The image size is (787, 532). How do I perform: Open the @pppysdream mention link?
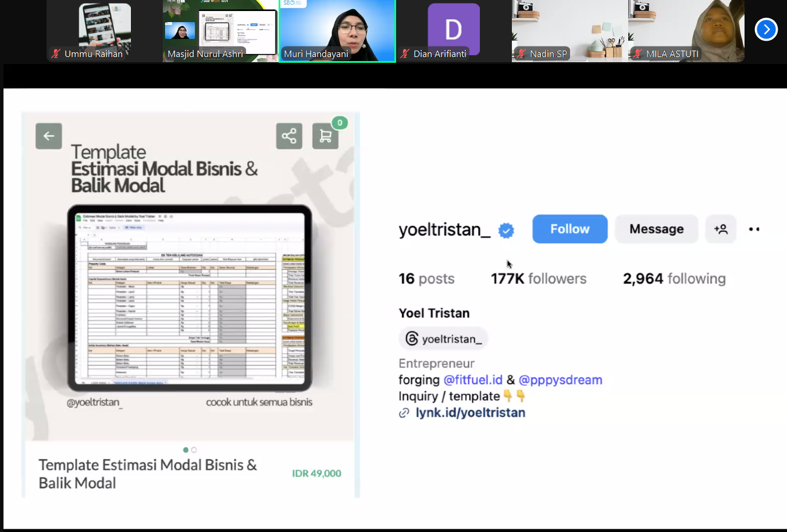560,380
